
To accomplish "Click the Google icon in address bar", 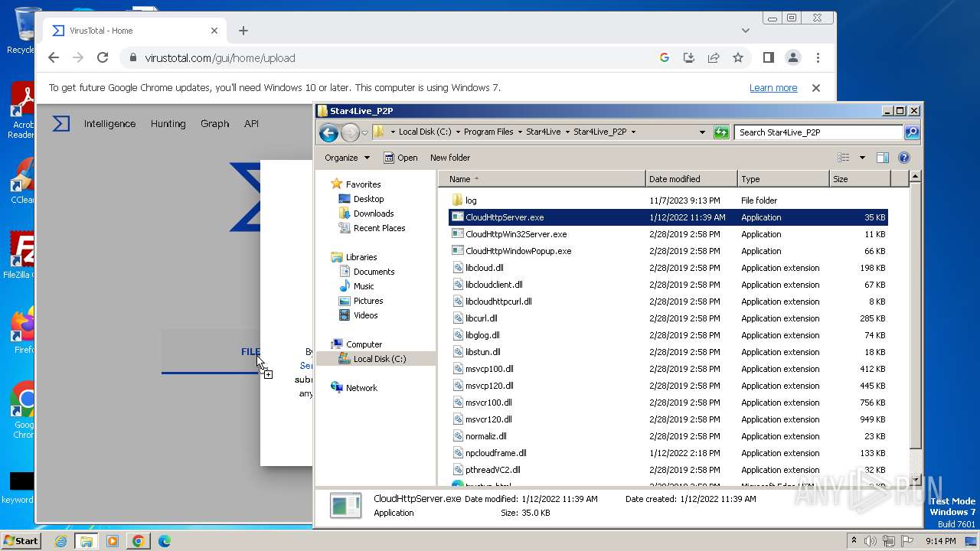I will point(665,57).
